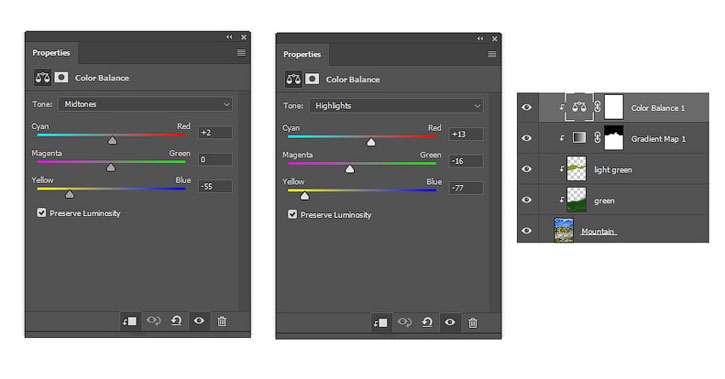Viewport: 725px width, 379px height.
Task: Hide the light green layer
Action: (x=527, y=169)
